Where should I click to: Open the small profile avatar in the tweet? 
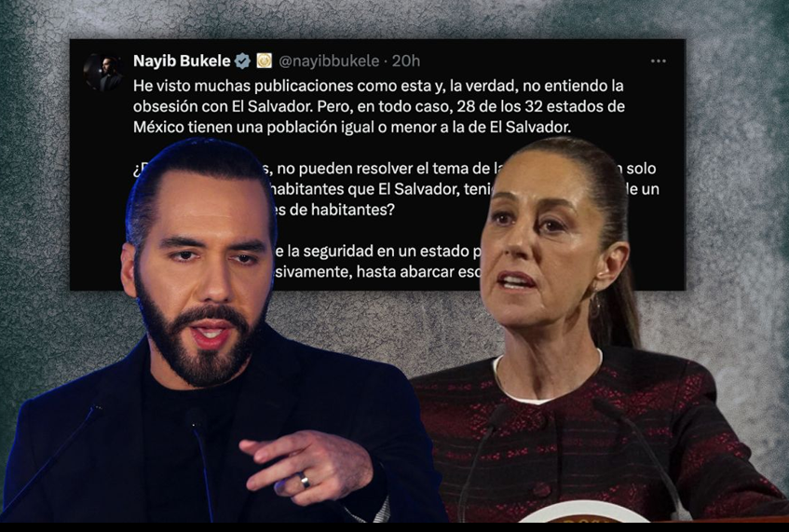click(x=103, y=73)
